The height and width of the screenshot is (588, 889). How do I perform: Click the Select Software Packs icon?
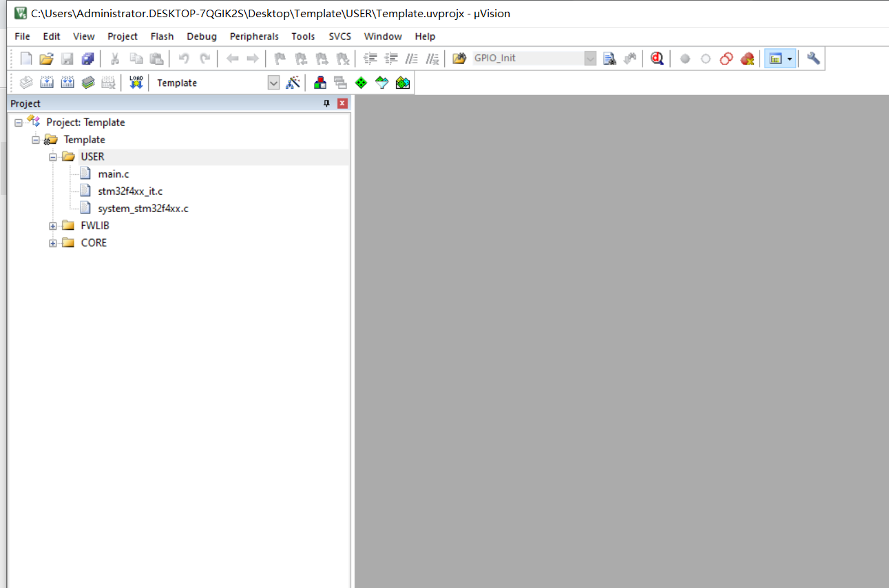(x=381, y=83)
